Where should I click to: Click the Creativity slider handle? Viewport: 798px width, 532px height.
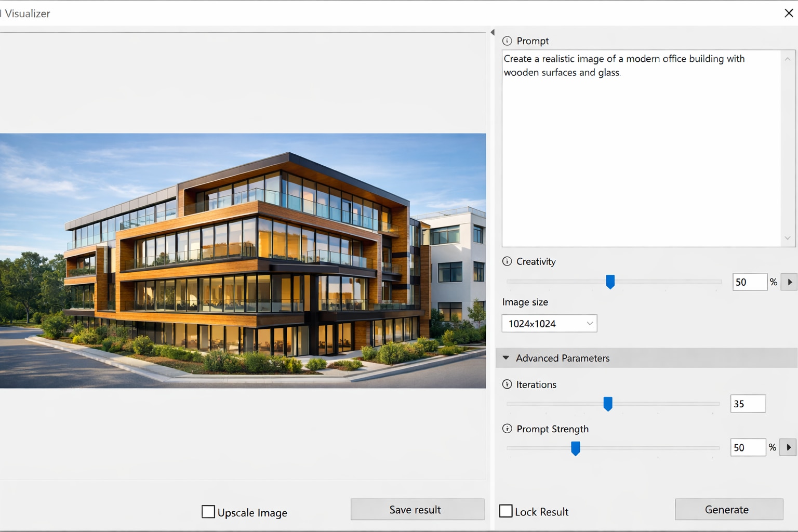(x=610, y=282)
